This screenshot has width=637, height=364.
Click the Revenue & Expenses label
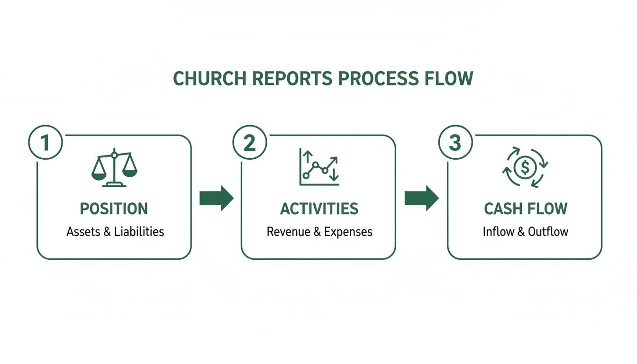(320, 232)
